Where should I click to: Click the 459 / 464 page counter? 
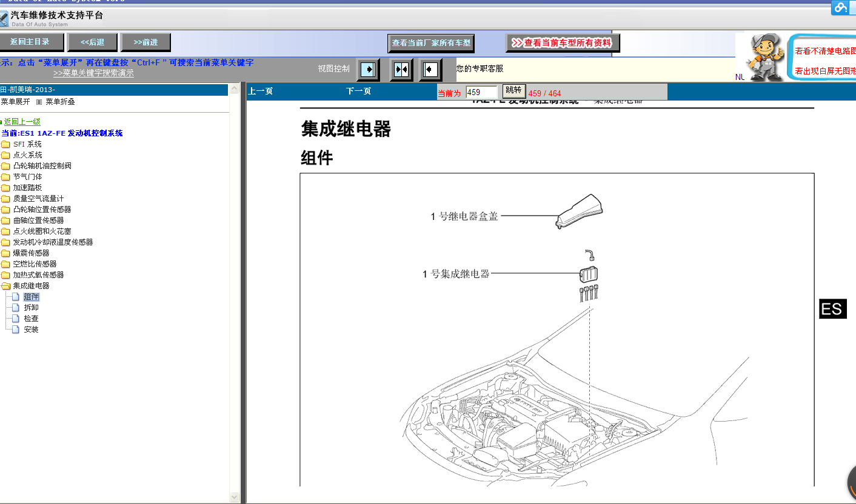pyautogui.click(x=544, y=93)
